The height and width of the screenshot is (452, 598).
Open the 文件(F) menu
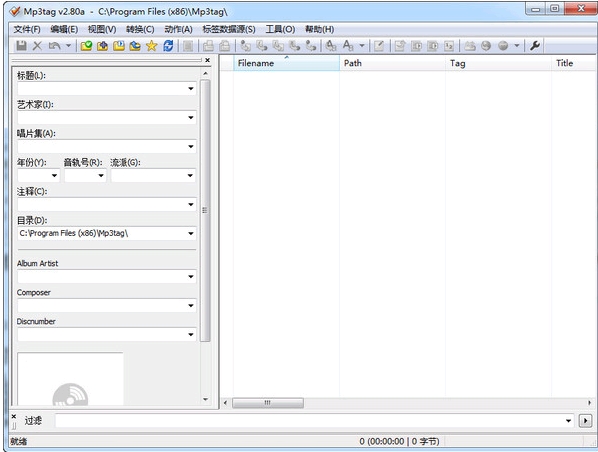27,29
